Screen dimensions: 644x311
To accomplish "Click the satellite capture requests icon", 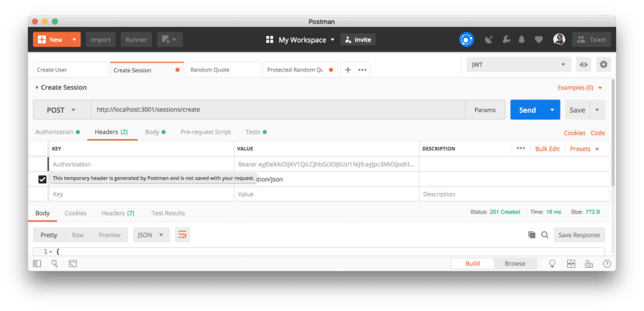I will [489, 40].
